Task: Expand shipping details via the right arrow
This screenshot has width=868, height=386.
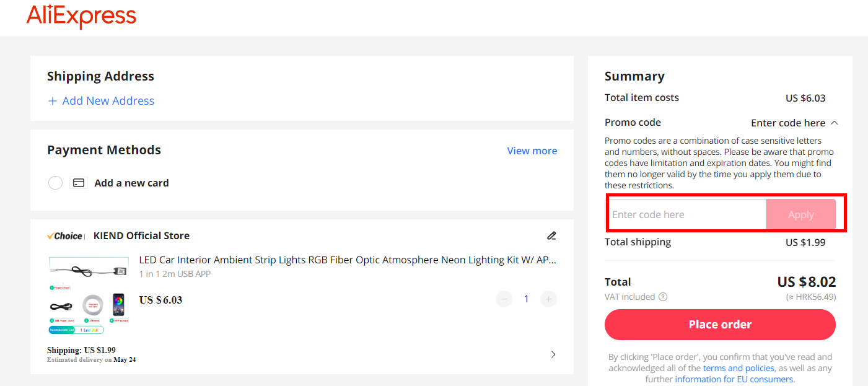Action: [x=553, y=354]
